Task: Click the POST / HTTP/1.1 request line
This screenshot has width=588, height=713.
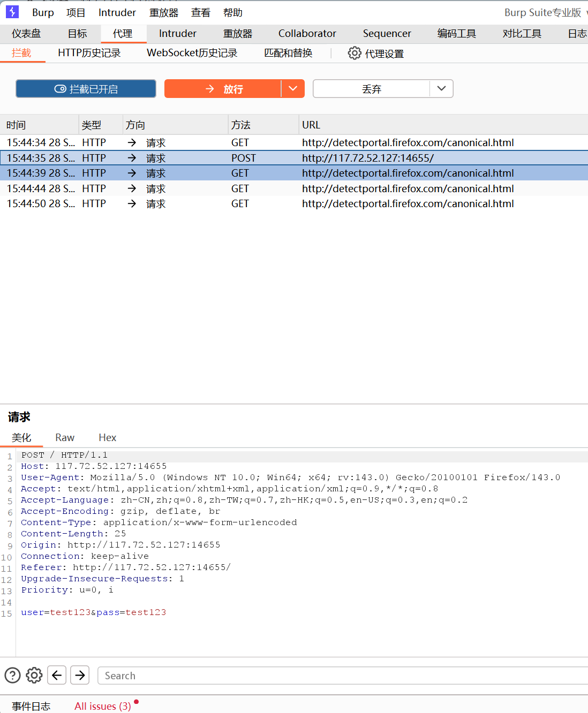Action: click(64, 455)
